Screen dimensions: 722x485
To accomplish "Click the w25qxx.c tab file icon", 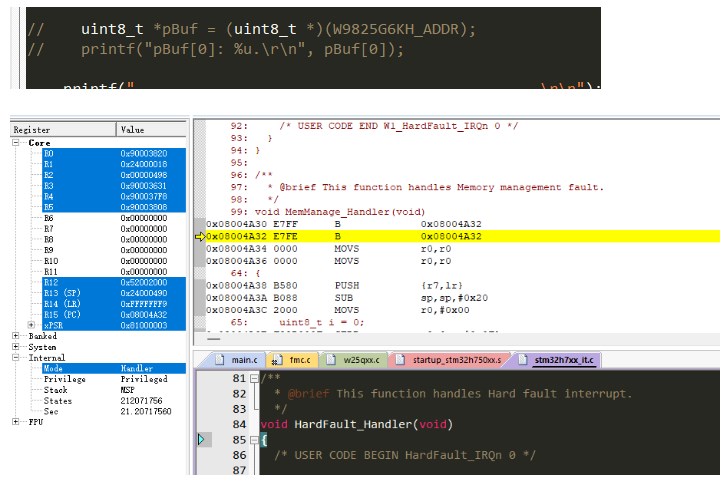I will click(x=331, y=360).
